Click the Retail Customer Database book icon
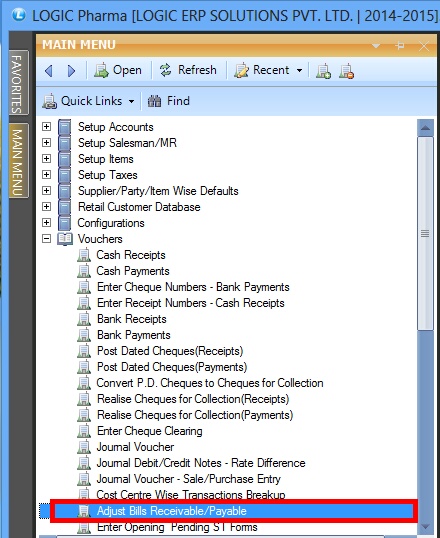This screenshot has height=538, width=440. (x=65, y=207)
